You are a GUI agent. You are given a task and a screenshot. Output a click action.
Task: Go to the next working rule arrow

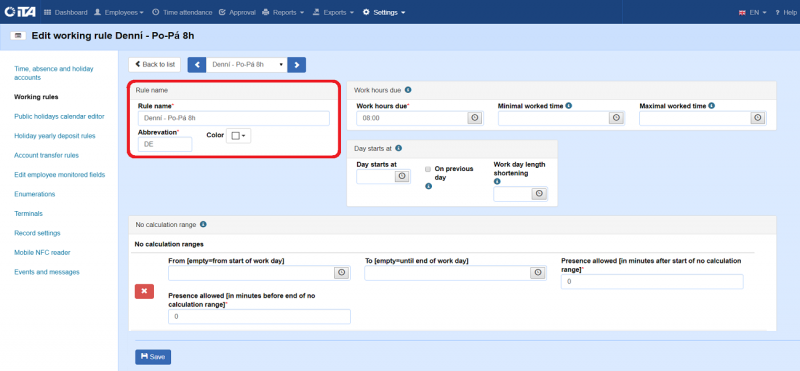[297, 65]
